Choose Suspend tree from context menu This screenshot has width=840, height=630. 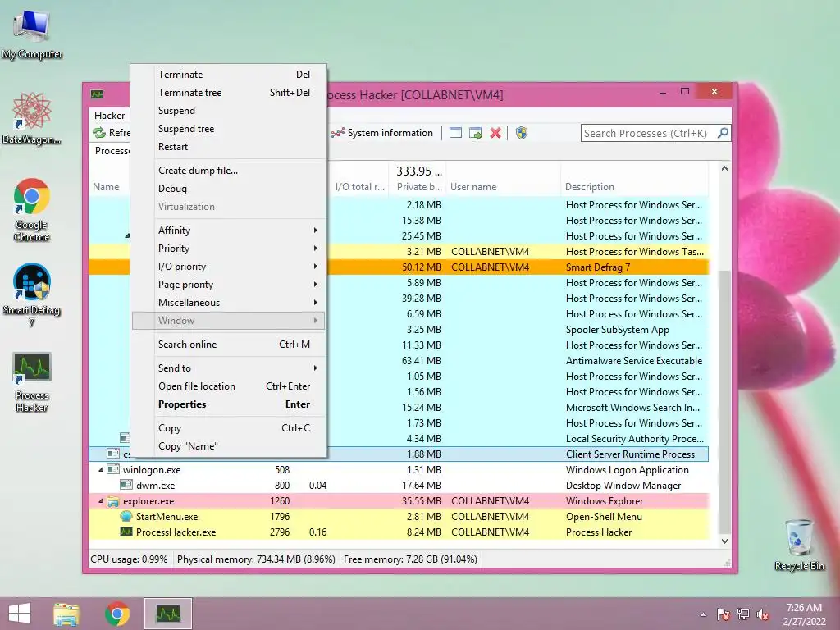(x=230, y=129)
